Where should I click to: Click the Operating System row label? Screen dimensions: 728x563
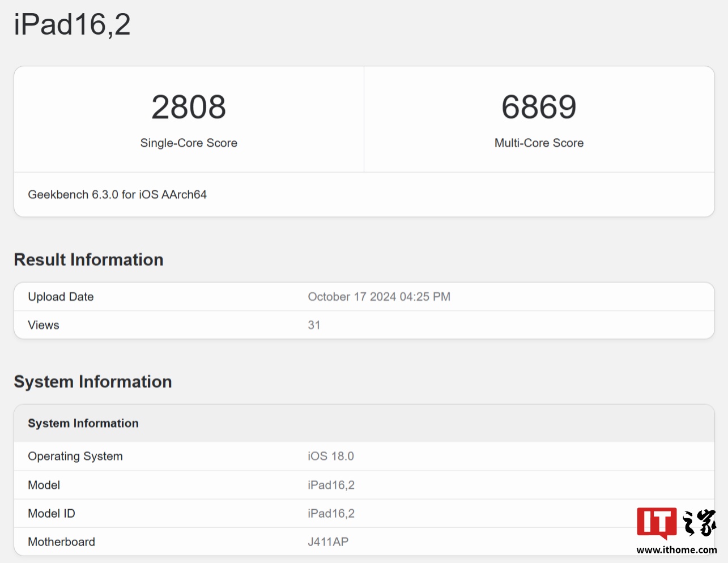(75, 457)
